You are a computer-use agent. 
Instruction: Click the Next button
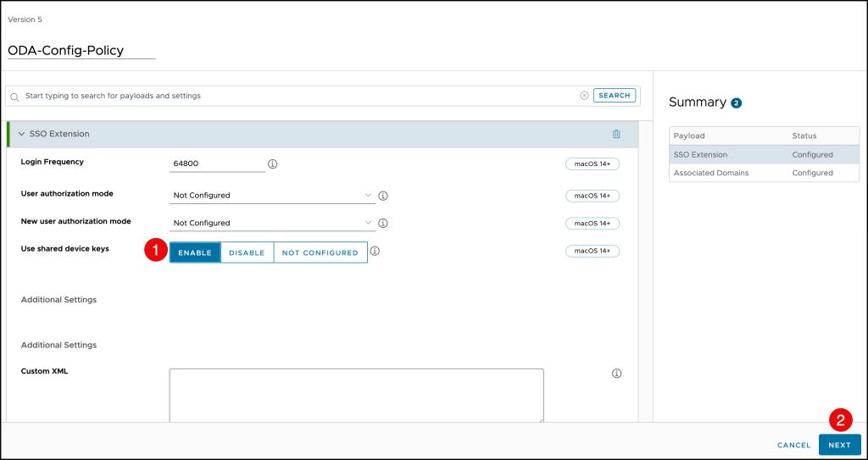pyautogui.click(x=839, y=445)
